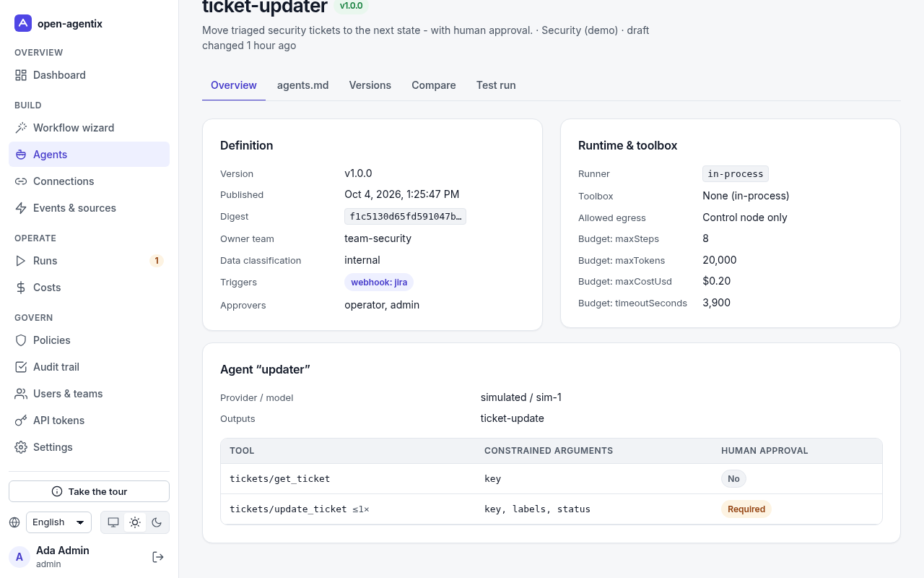
Task: Click the Control node only egress value
Action: pyautogui.click(x=745, y=217)
